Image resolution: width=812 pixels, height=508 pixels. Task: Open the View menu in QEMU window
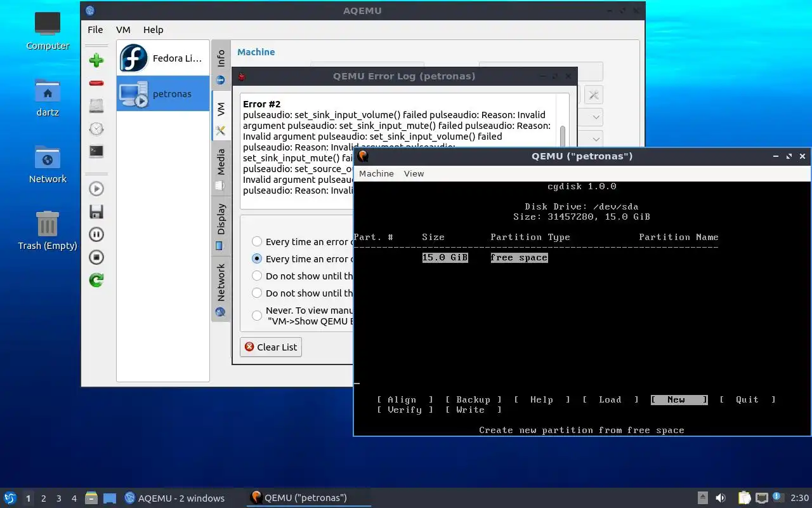[414, 173]
